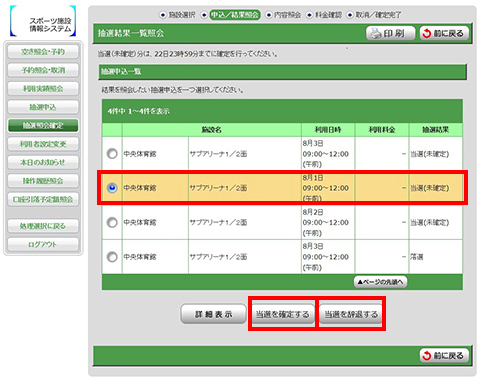Select the highlighted 抽選照会確定 menu item
The image size is (480, 380).
click(x=43, y=126)
